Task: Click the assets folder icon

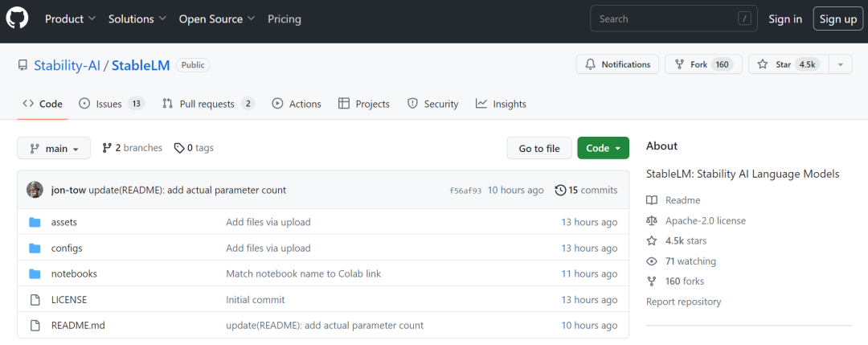Action: point(35,222)
